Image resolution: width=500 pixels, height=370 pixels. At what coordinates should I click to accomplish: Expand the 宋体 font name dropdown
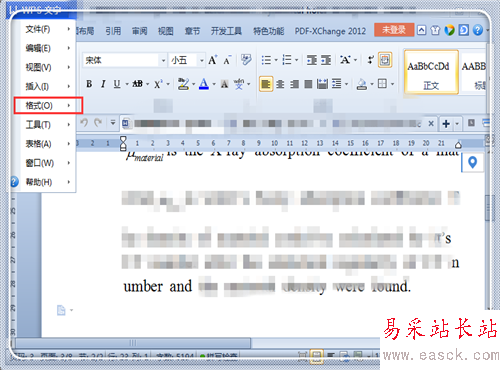pos(163,60)
